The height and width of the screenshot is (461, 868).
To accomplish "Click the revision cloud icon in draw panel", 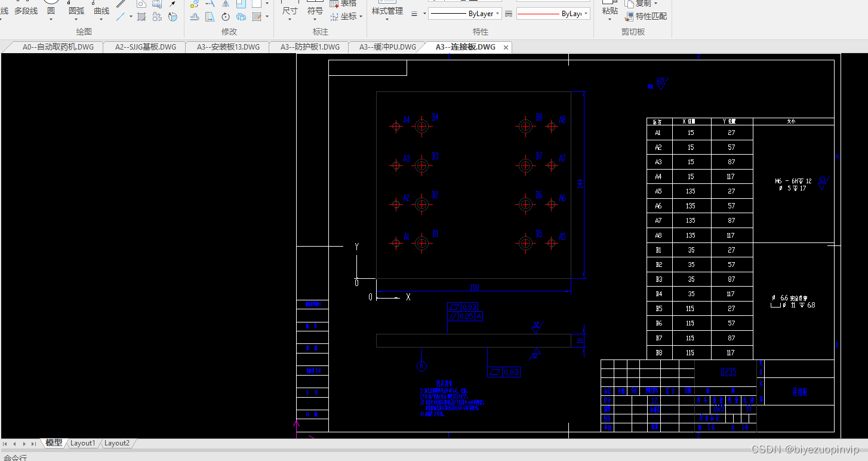I will [173, 17].
